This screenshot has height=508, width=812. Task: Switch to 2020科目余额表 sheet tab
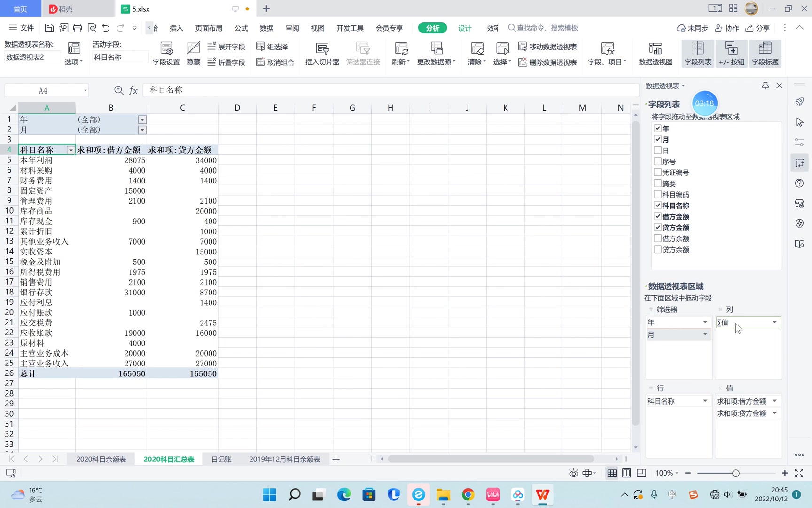[101, 459]
